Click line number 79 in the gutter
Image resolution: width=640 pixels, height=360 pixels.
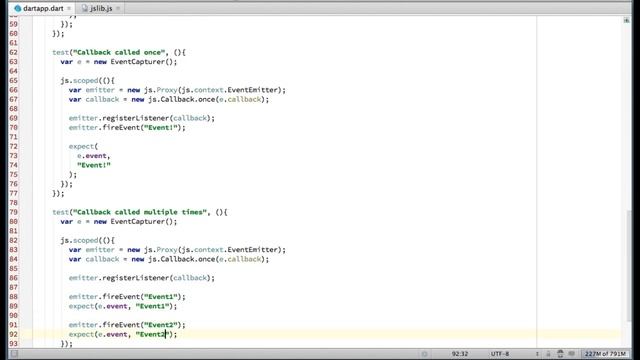pos(13,212)
